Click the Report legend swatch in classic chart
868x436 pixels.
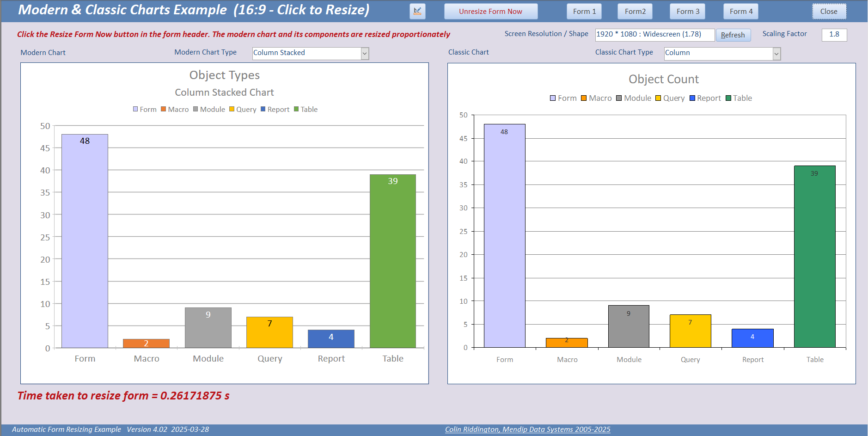[692, 98]
